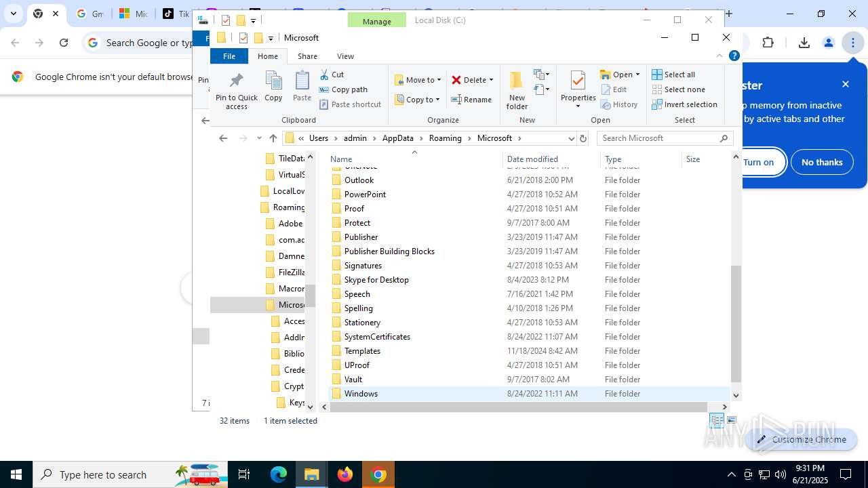Click History in the Open group
The image size is (868, 488).
619,104
